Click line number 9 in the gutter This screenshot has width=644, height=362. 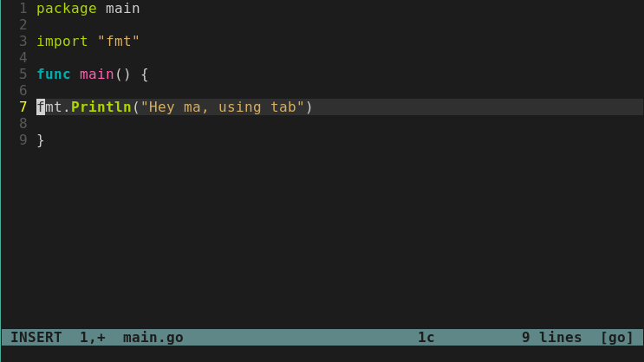click(23, 140)
